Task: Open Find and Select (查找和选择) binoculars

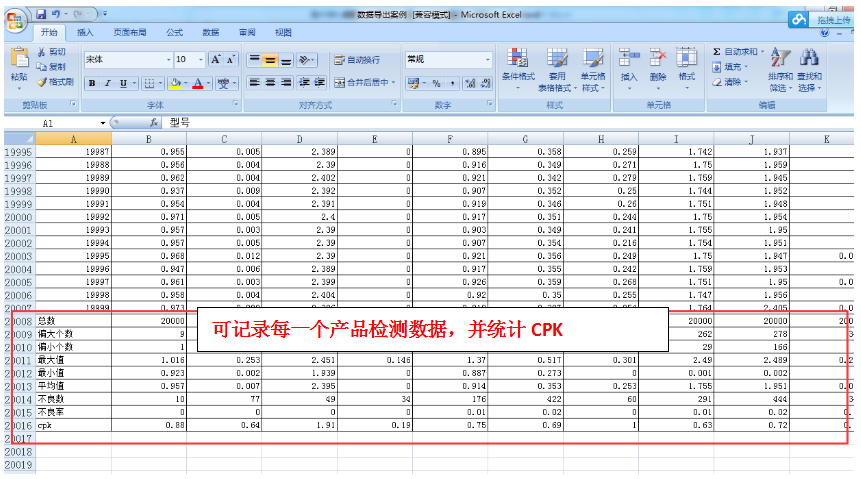Action: 809,58
